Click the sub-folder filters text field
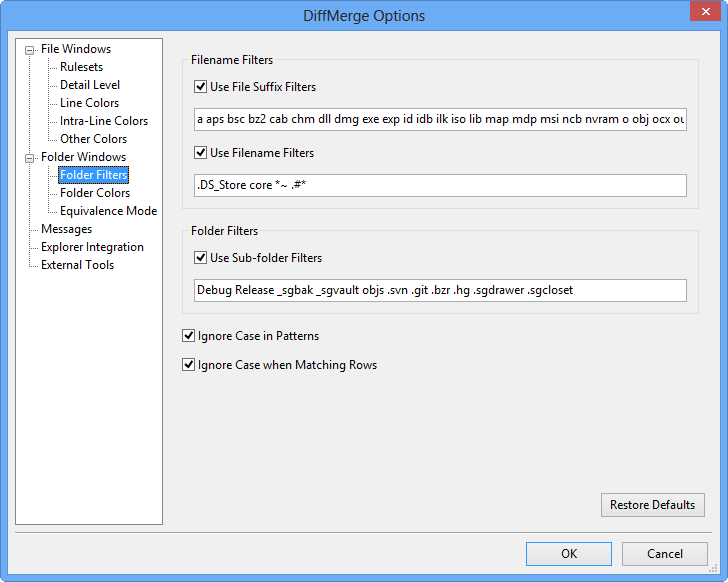The image size is (728, 582). coord(440,290)
